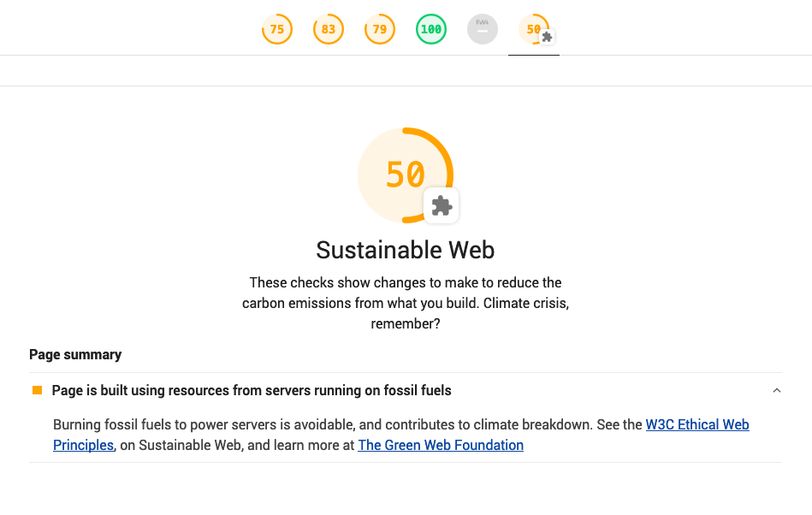The height and width of the screenshot is (515, 812).
Task: Jump to the score 83 gauge
Action: [329, 29]
